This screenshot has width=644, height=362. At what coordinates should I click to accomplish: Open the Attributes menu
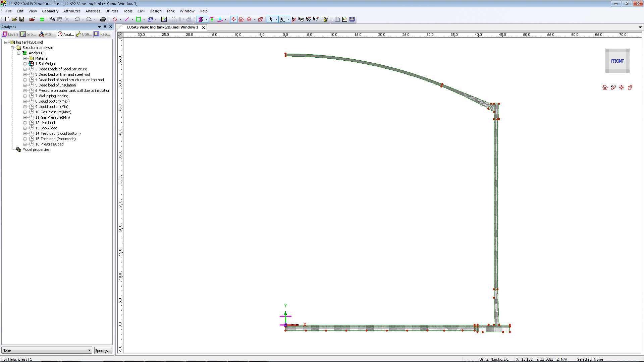(x=72, y=11)
